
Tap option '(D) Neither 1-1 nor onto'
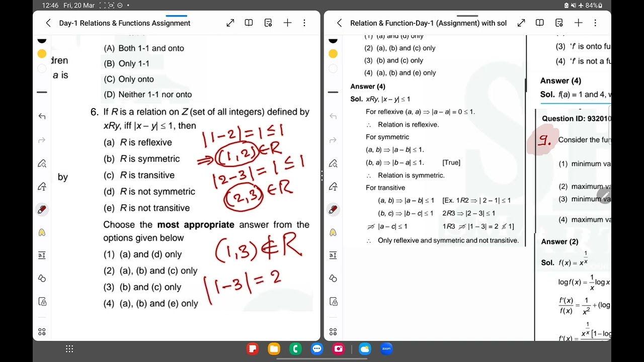pos(148,95)
